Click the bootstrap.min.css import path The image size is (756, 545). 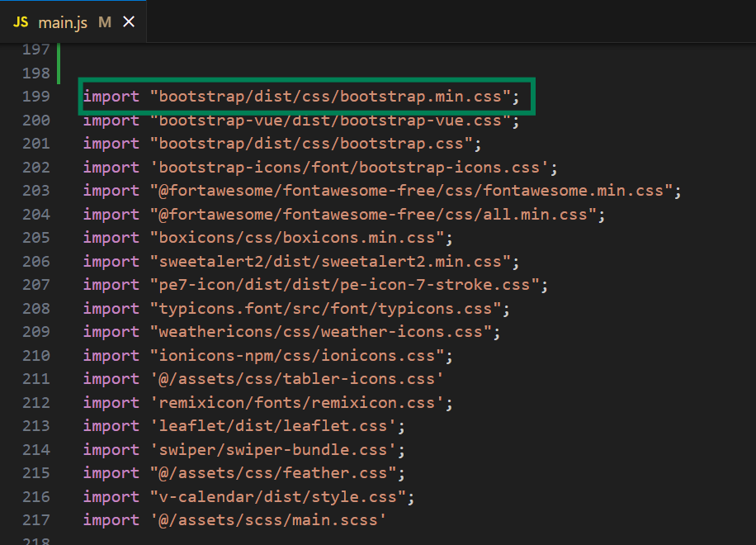[x=330, y=97]
